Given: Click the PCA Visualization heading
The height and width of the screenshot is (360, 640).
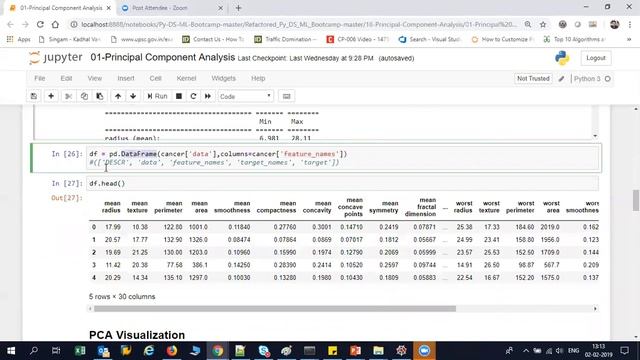Looking at the screenshot, I should click(x=137, y=335).
